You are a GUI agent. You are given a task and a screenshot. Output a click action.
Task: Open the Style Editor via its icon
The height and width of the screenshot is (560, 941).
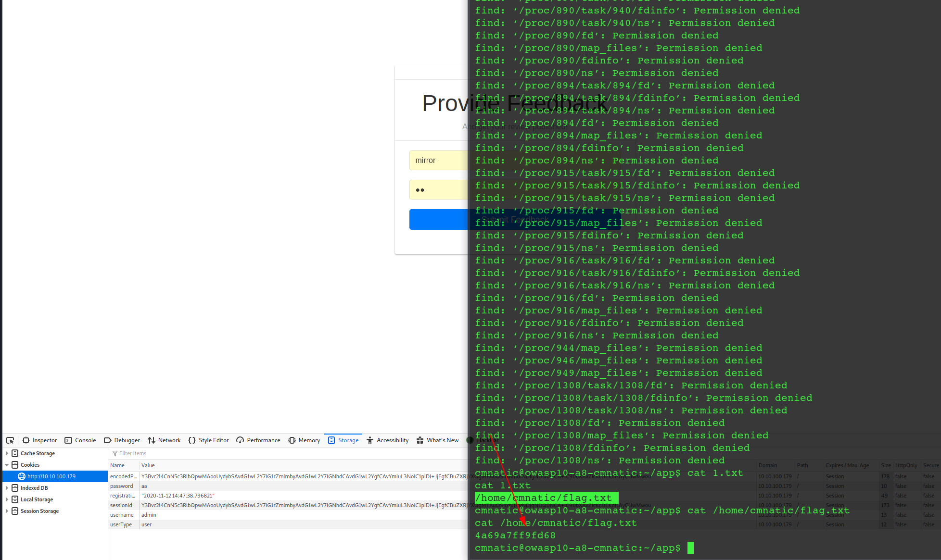pyautogui.click(x=191, y=440)
